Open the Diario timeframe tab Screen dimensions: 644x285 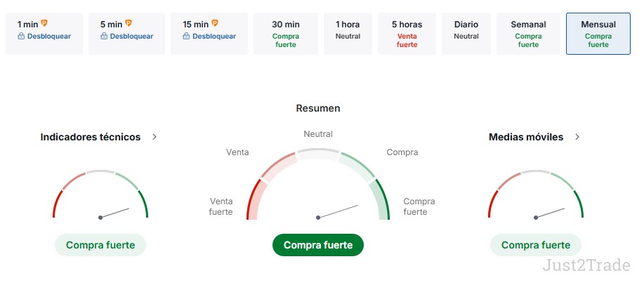point(466,33)
